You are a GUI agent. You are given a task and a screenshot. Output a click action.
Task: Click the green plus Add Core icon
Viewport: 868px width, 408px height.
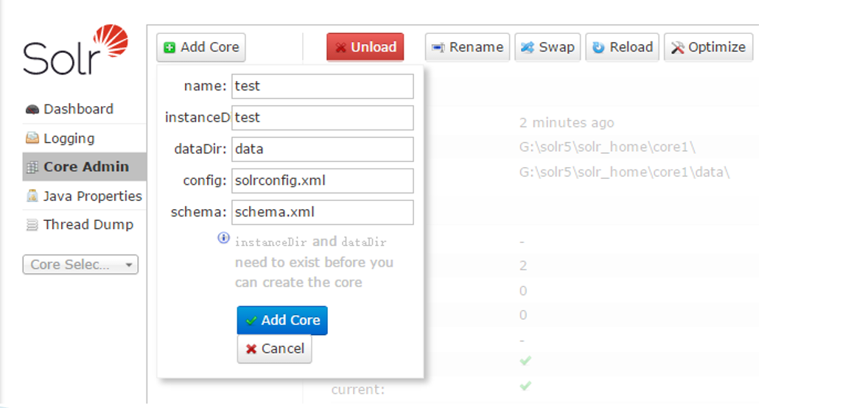pos(169,47)
